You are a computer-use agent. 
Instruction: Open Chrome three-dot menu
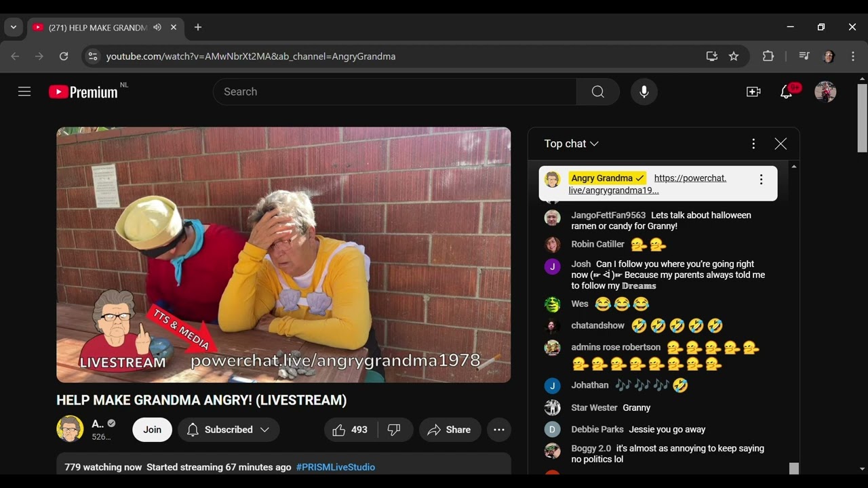click(853, 56)
